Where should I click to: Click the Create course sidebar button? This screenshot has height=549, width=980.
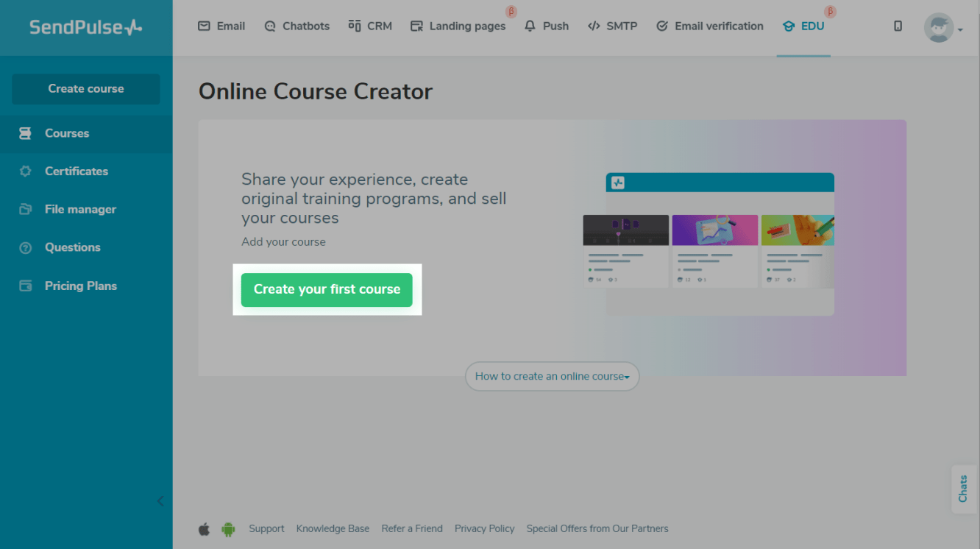[86, 89]
